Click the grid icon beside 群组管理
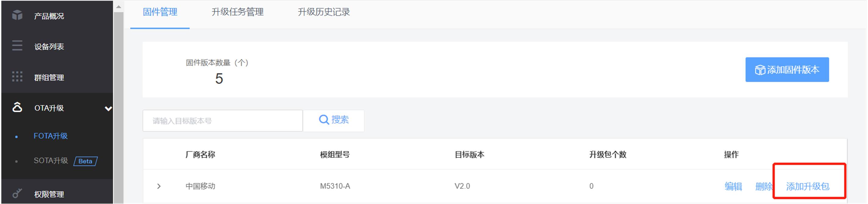Viewport: 868px width, 204px height. click(17, 77)
